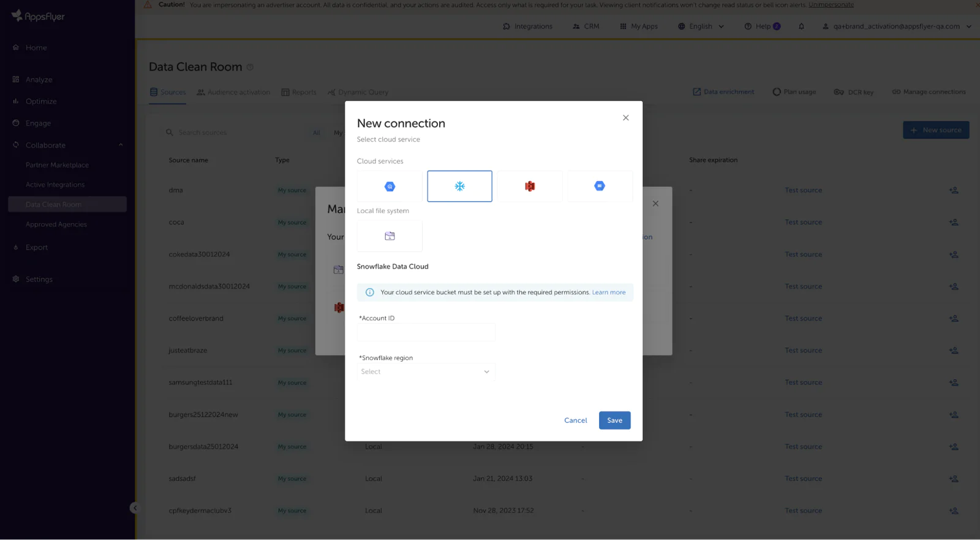Click the share icon for dma
Viewport: 980px width, 540px height.
pyautogui.click(x=954, y=191)
